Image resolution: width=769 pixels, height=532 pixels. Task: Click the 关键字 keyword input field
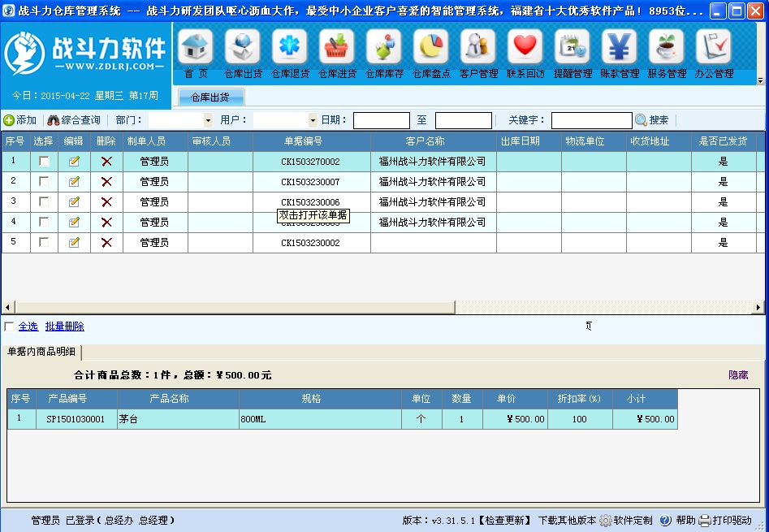tap(591, 120)
